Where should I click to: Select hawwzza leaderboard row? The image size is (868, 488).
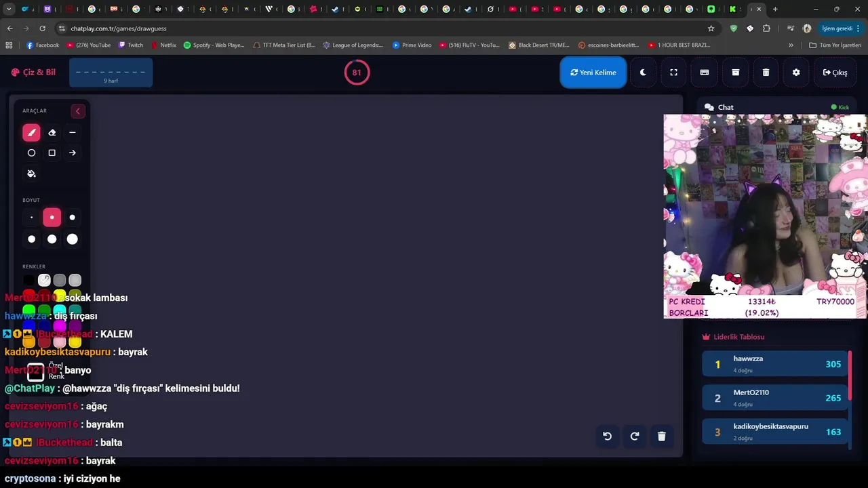(774, 364)
